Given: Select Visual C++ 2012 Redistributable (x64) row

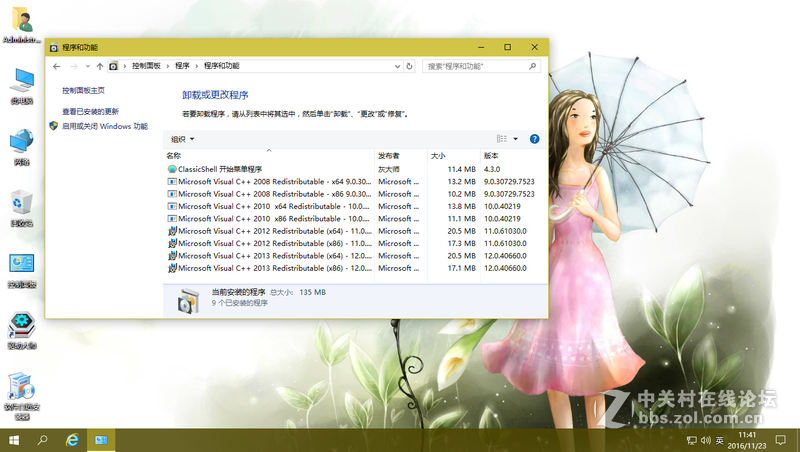Looking at the screenshot, I should [355, 231].
